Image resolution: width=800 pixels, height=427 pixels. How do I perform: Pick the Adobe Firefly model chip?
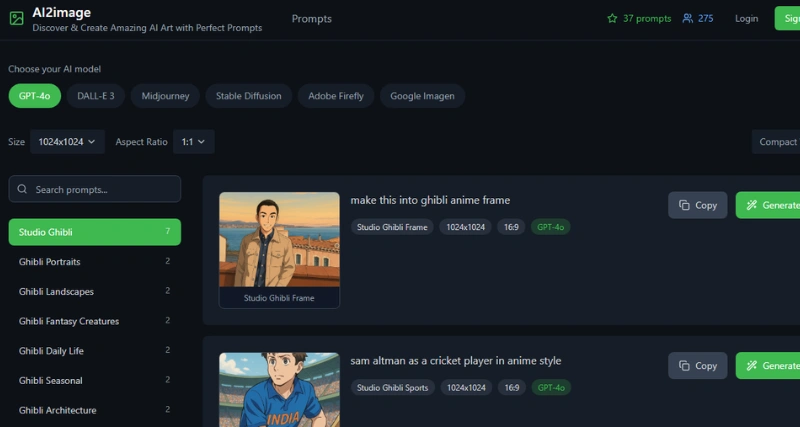336,96
